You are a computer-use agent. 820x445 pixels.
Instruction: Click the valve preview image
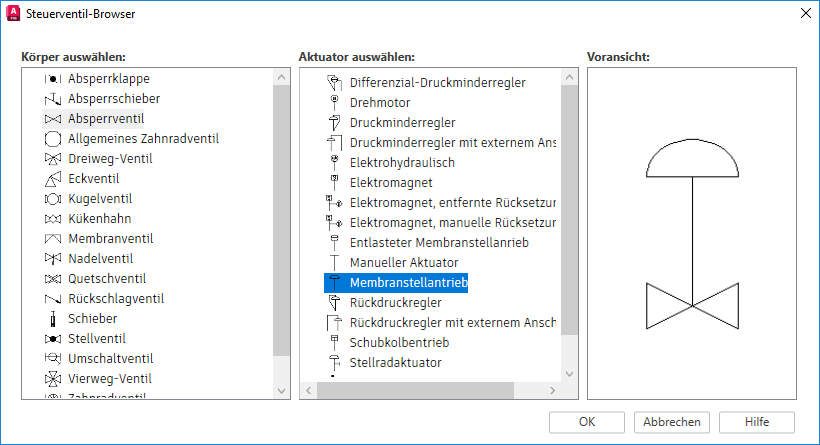692,235
